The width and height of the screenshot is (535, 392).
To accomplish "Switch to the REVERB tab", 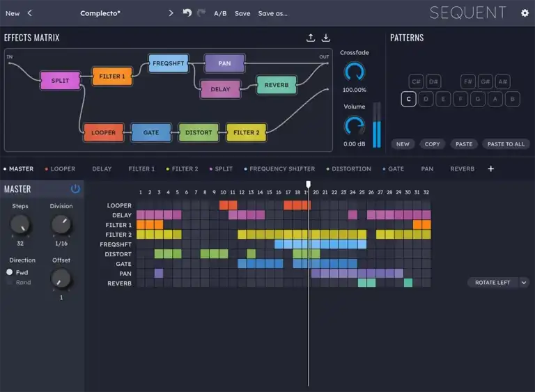I will (x=462, y=168).
